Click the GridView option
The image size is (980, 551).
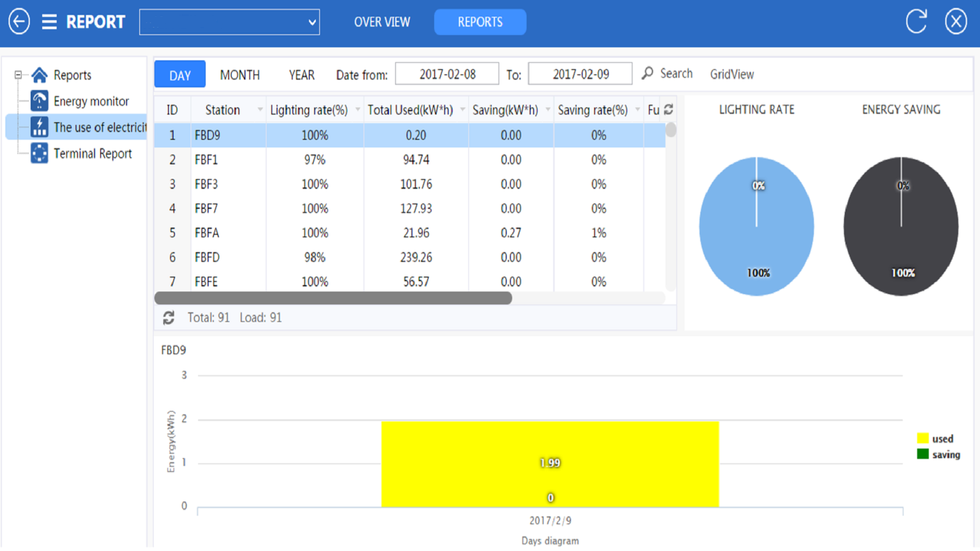pos(732,74)
